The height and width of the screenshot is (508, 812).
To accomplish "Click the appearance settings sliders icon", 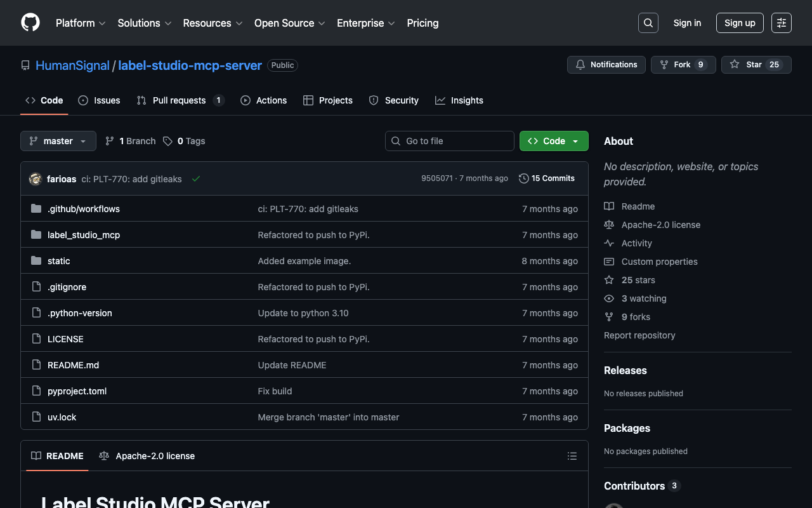I will (x=781, y=23).
